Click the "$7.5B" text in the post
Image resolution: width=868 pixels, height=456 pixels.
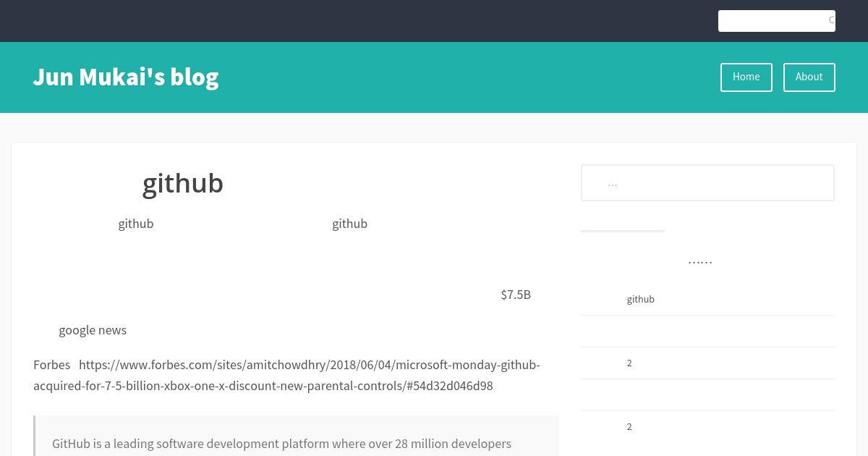point(516,295)
